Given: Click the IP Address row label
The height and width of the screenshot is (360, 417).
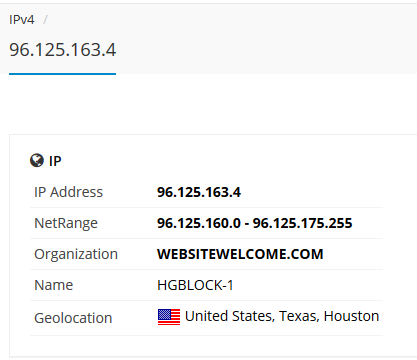Looking at the screenshot, I should tap(69, 192).
